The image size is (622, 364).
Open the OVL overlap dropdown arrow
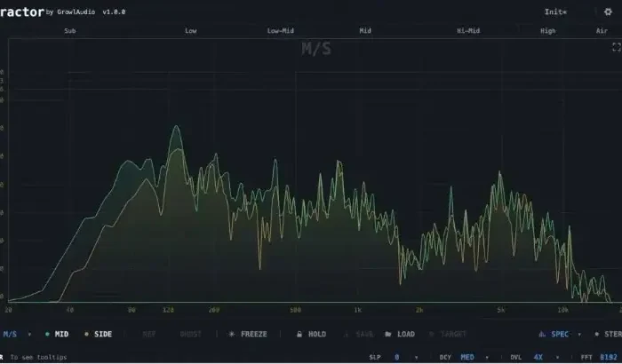(x=557, y=358)
